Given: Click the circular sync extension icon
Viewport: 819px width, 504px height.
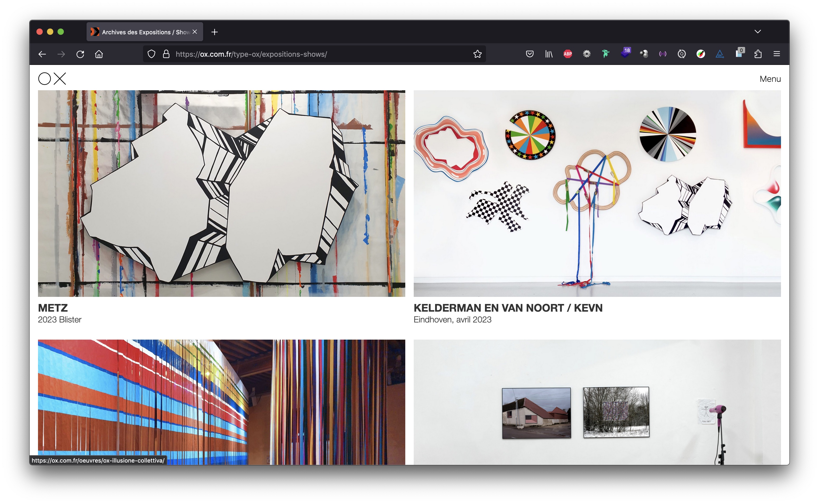Looking at the screenshot, I should click(681, 54).
